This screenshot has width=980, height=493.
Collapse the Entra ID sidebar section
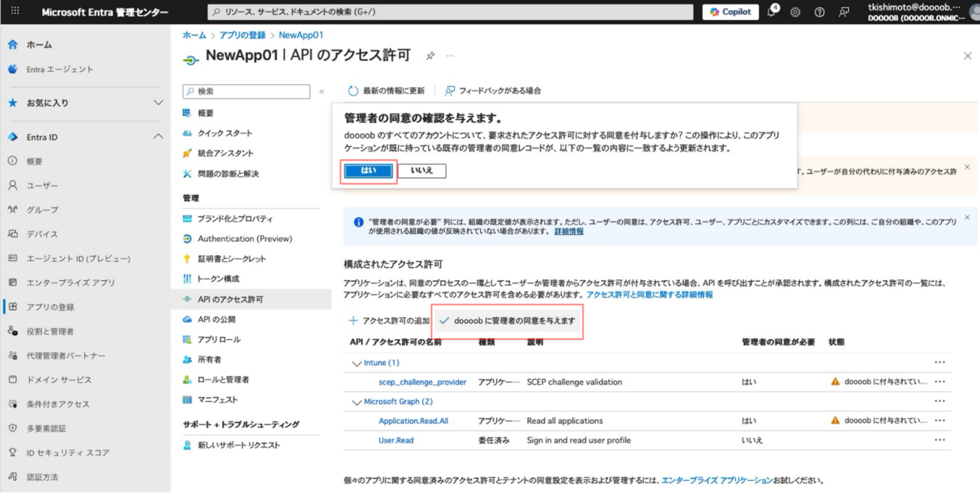click(x=158, y=137)
